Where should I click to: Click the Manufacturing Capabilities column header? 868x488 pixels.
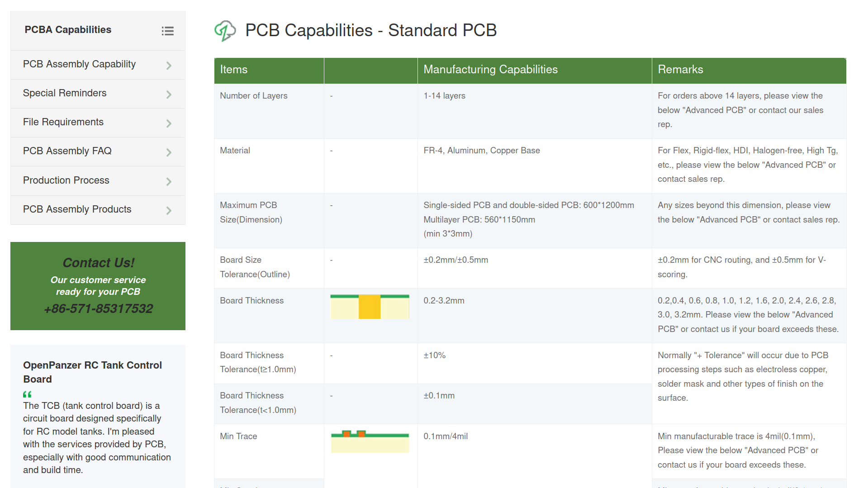point(490,70)
